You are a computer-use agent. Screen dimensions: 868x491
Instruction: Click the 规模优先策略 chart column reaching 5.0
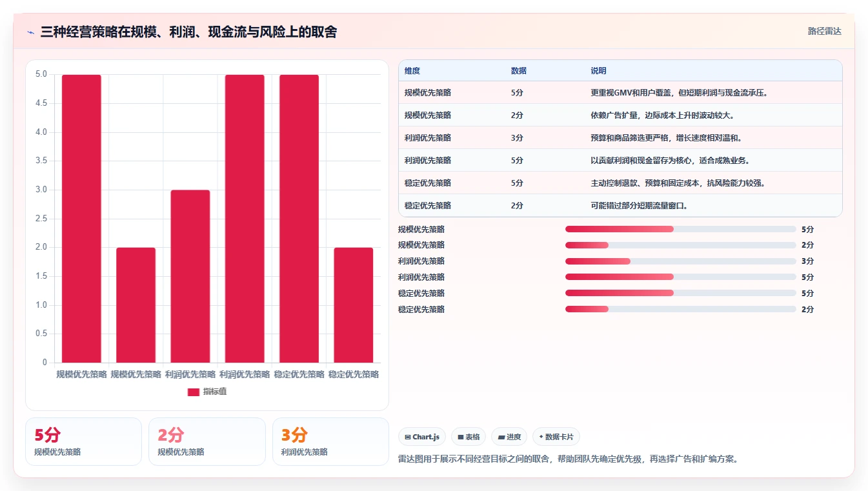point(81,219)
